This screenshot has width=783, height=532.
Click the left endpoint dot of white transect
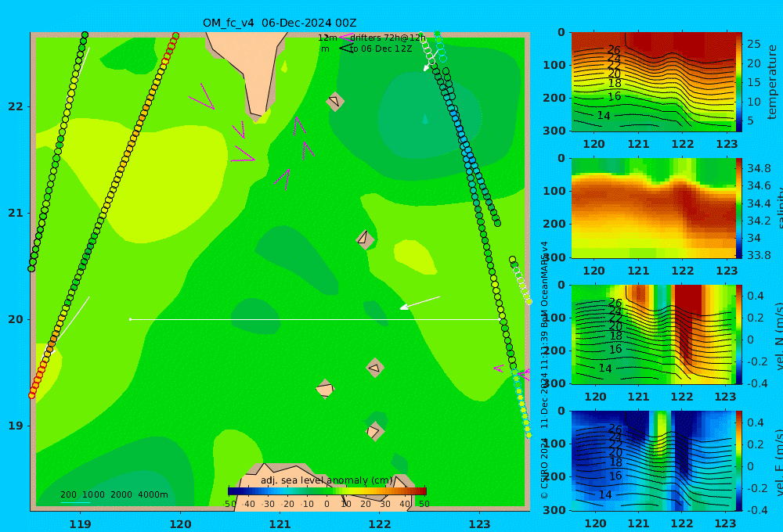(130, 319)
